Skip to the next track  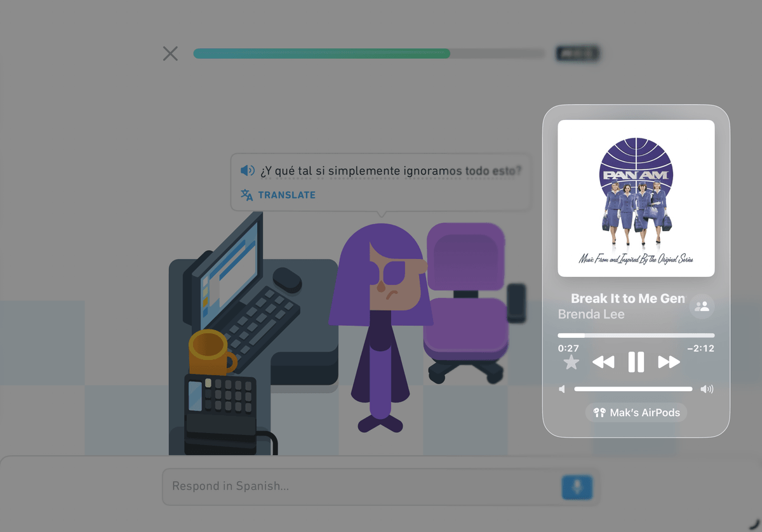pos(669,362)
